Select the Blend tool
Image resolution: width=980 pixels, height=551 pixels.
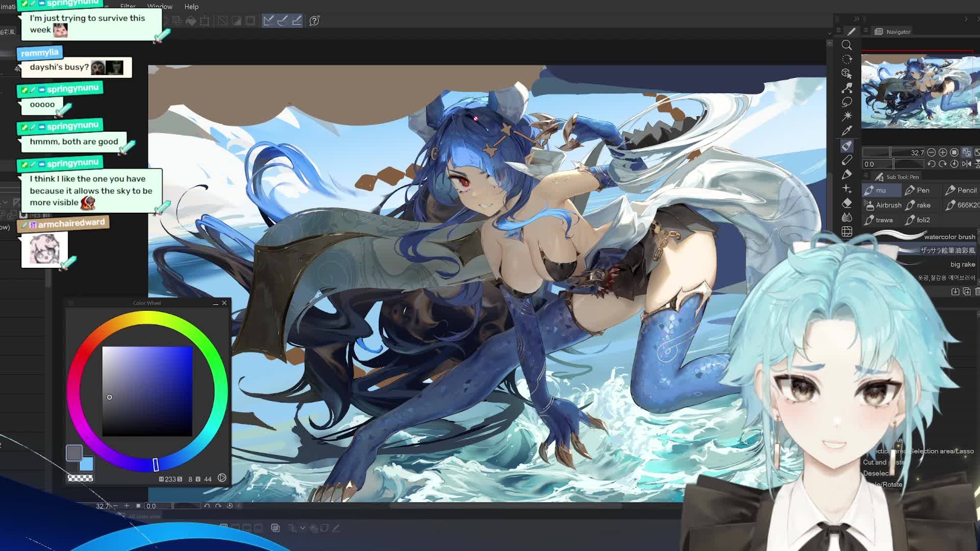click(847, 217)
